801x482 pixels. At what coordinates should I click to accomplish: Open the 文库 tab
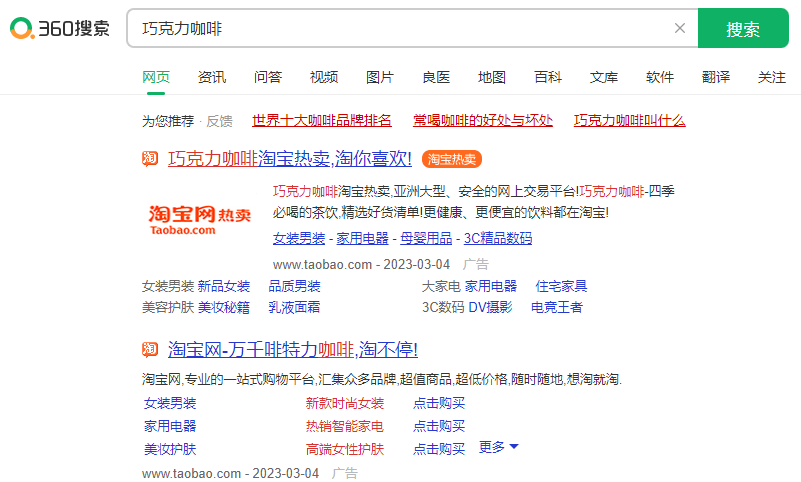[604, 77]
